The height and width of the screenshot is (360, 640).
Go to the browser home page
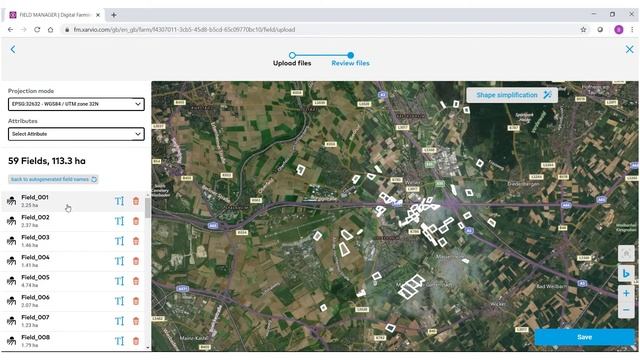51,29
